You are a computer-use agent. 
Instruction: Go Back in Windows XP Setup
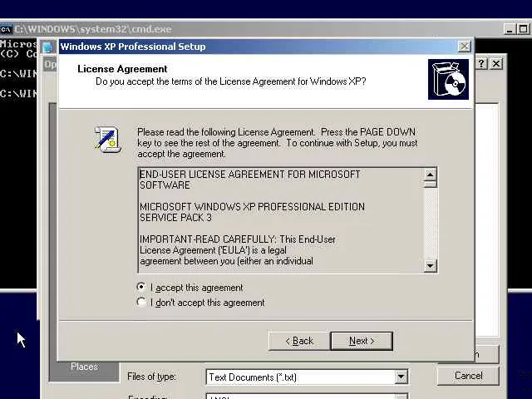[x=299, y=341]
